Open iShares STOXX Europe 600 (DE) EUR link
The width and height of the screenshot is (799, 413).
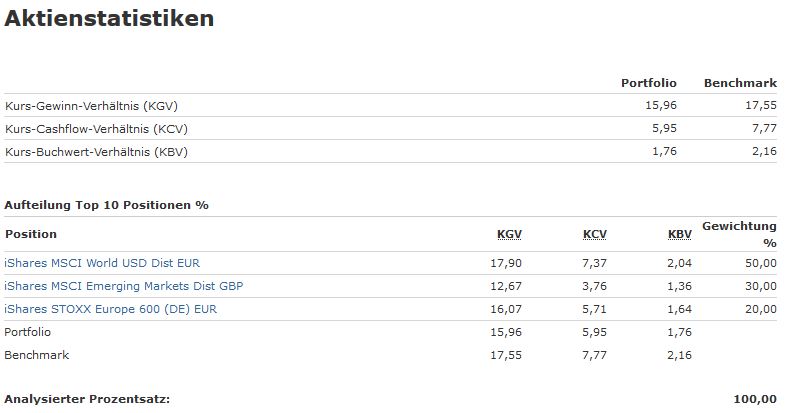(x=111, y=309)
